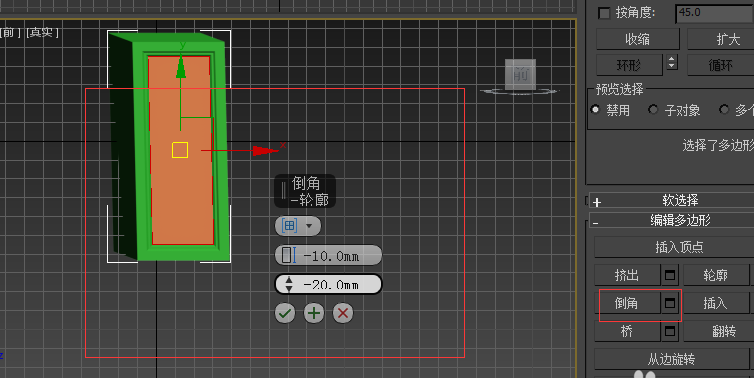Select the 子对象 preview radio button

tap(653, 110)
